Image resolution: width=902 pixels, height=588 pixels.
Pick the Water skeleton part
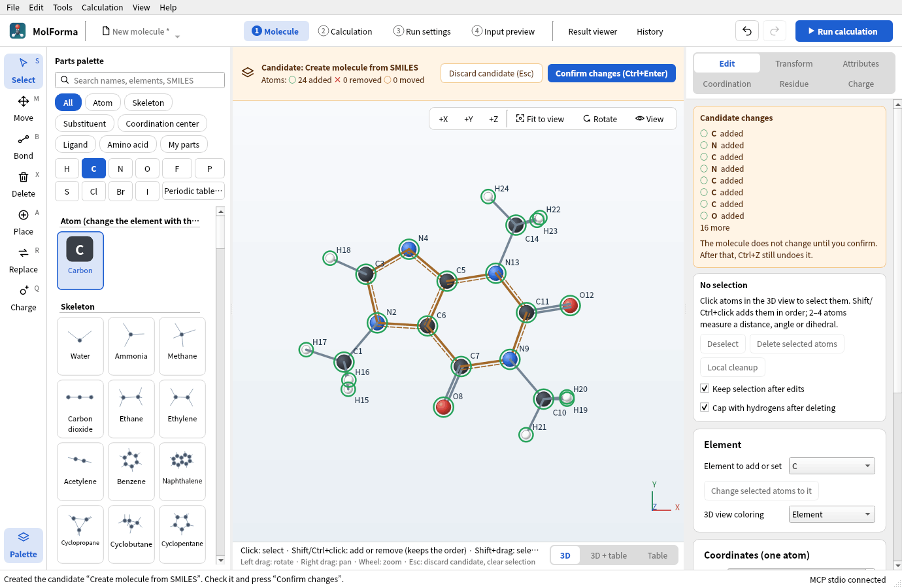pos(80,346)
